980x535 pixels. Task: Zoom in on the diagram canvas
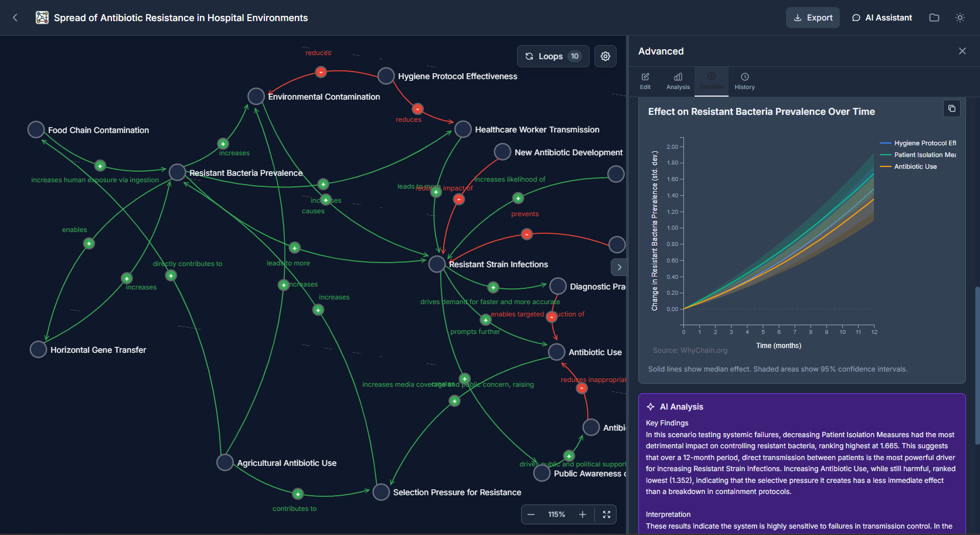(583, 514)
